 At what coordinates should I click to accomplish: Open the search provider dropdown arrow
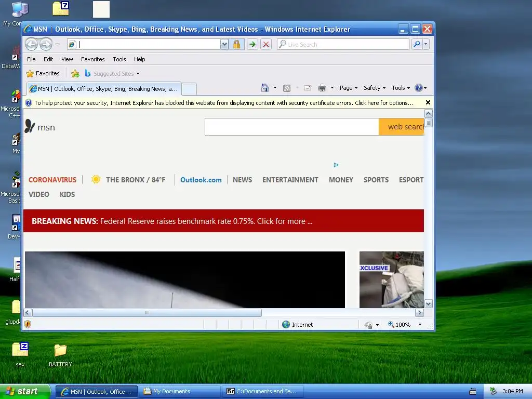[426, 44]
